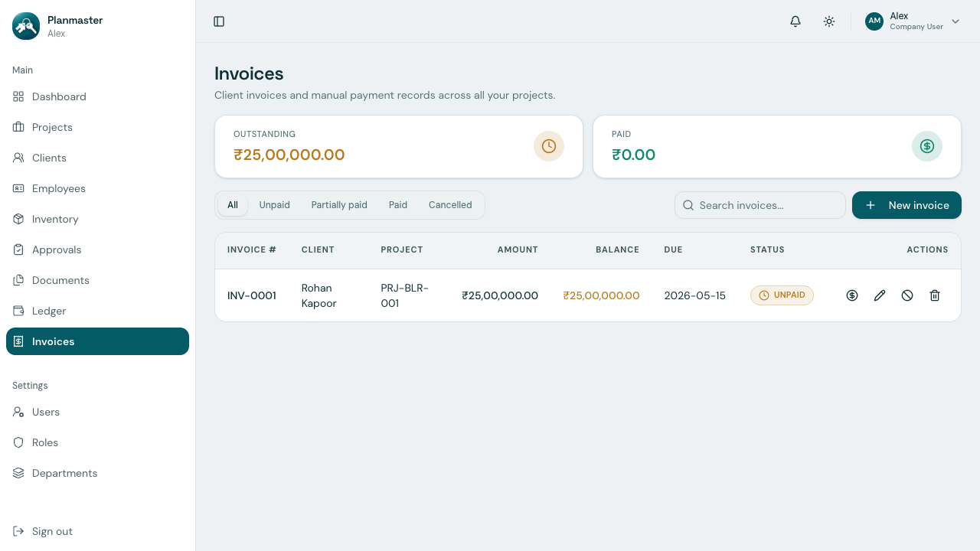Focus the Search invoices field
Screen dimensions: 980x551
tap(760, 205)
